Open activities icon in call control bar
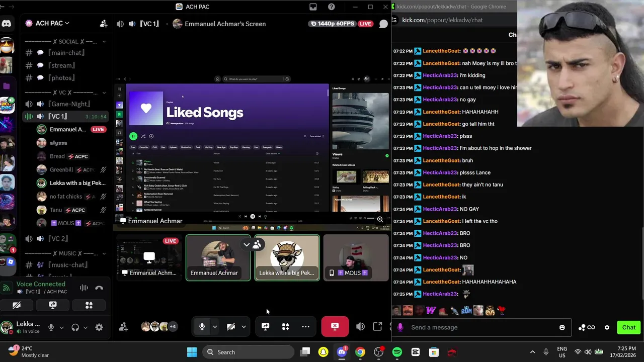 285,327
